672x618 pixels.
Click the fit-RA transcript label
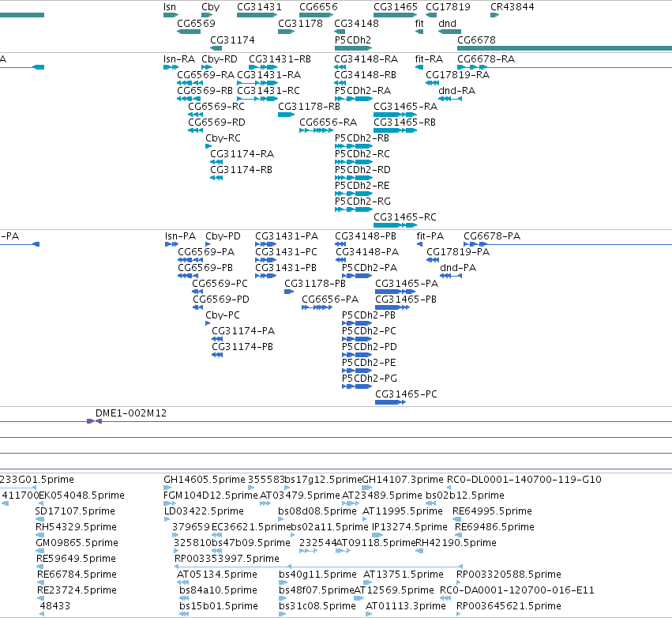point(429,58)
